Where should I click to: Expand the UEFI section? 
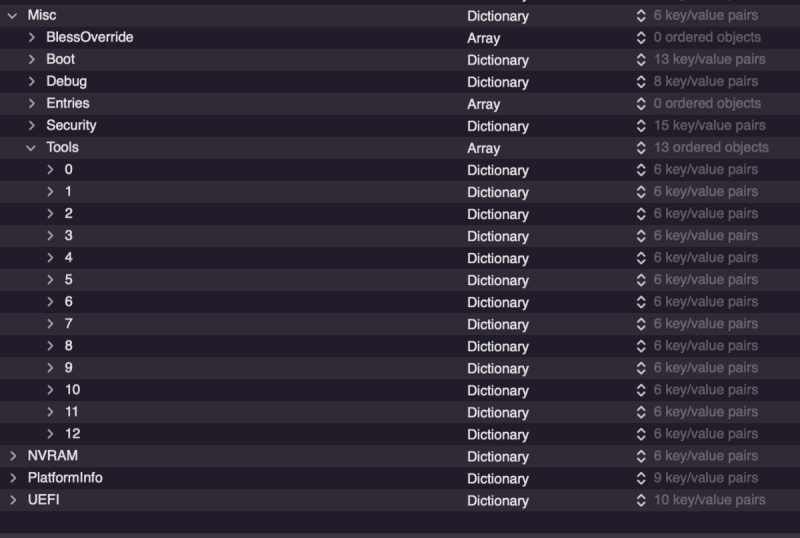[x=12, y=500]
